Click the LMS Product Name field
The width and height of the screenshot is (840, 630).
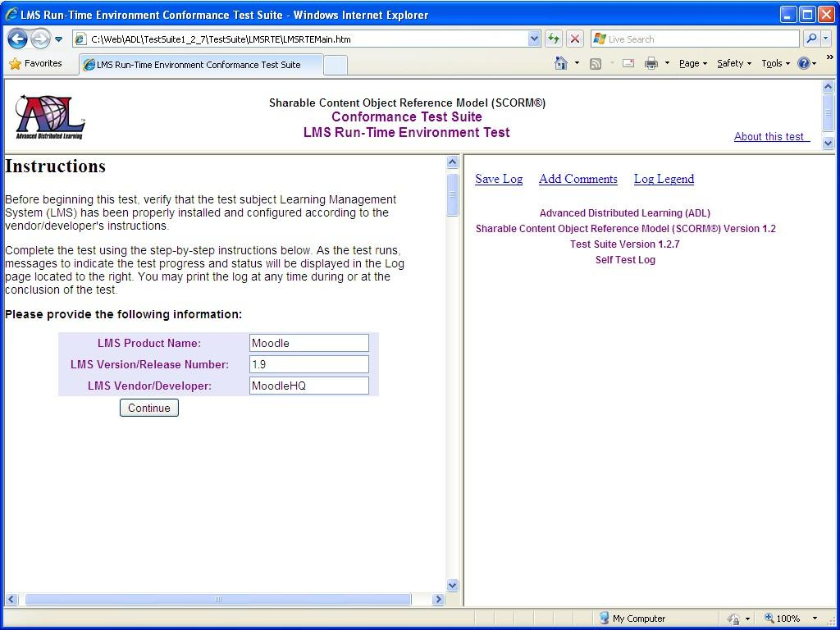click(x=308, y=343)
